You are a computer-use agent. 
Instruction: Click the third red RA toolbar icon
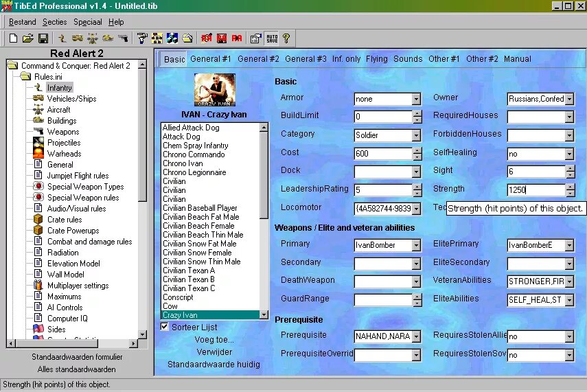(x=237, y=38)
